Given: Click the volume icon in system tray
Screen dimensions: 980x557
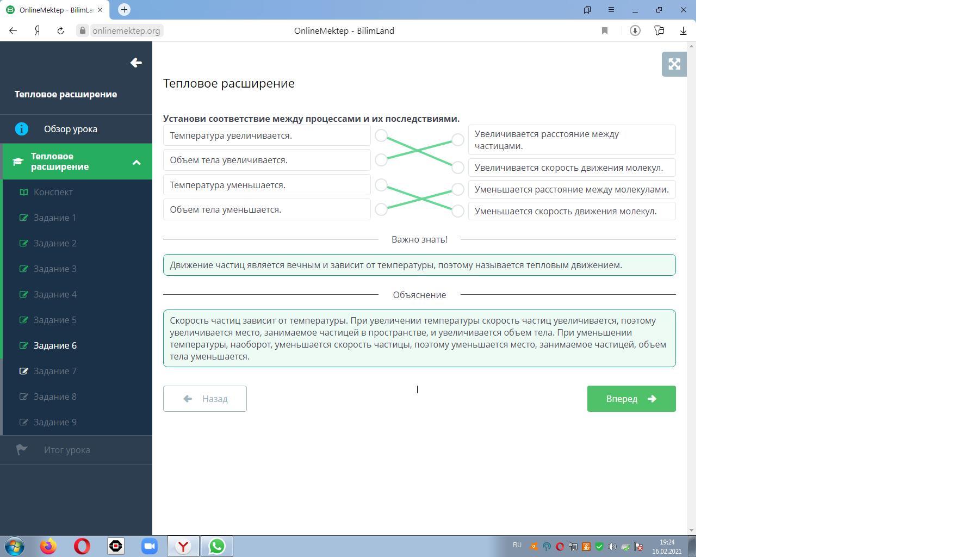Looking at the screenshot, I should pos(612,547).
